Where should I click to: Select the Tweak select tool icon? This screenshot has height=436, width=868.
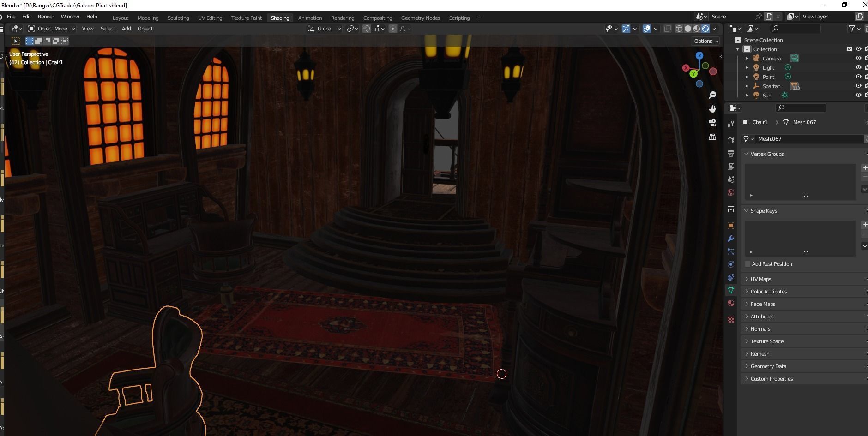pyautogui.click(x=16, y=41)
